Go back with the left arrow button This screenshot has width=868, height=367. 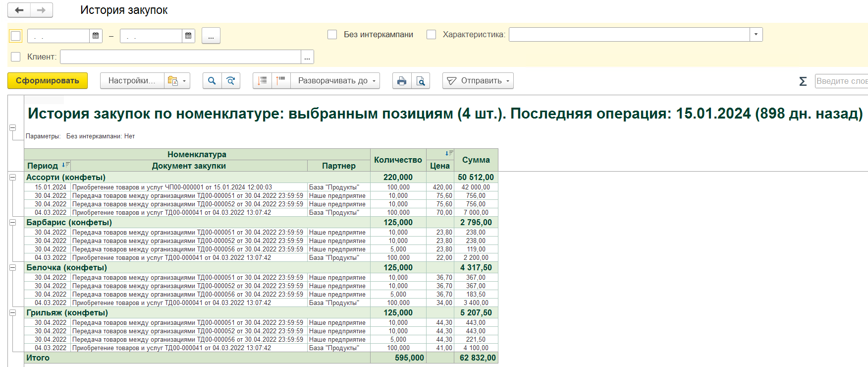click(x=19, y=10)
